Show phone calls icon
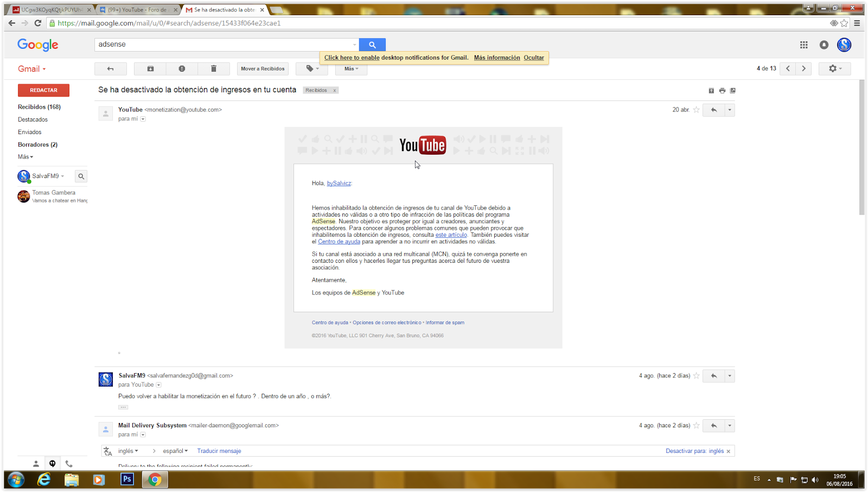This screenshot has height=492, width=868. (69, 464)
